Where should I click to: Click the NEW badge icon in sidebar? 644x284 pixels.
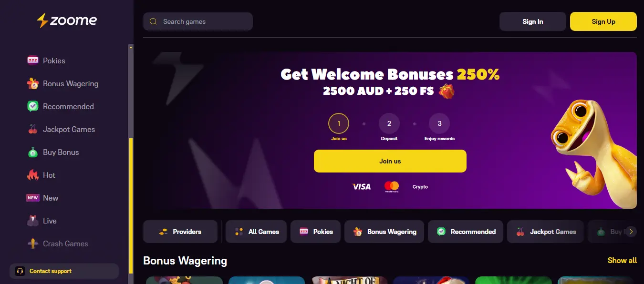pos(32,198)
